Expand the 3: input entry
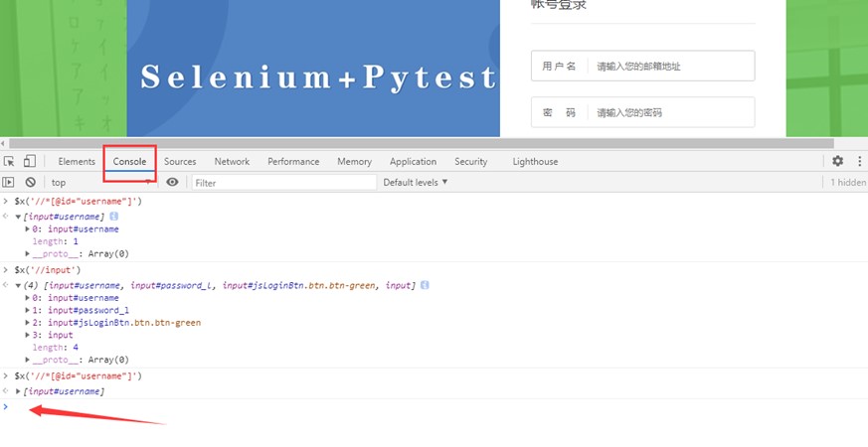This screenshot has width=868, height=447. (27, 336)
